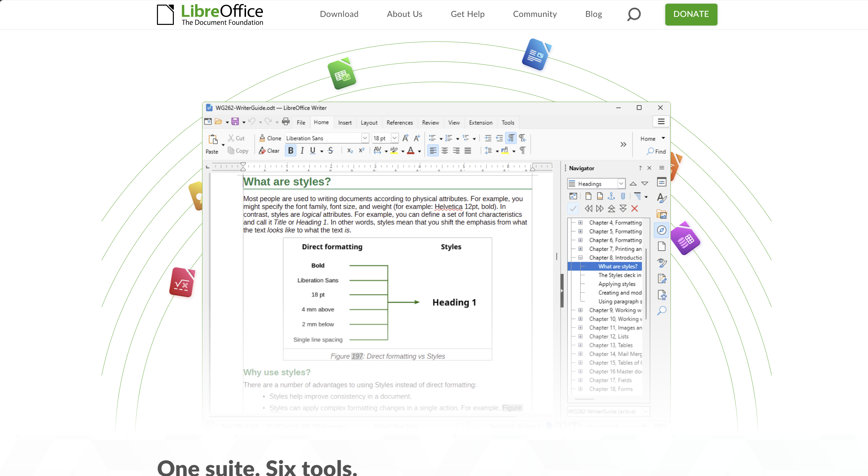Click the red delete X in Navigator

coord(635,209)
